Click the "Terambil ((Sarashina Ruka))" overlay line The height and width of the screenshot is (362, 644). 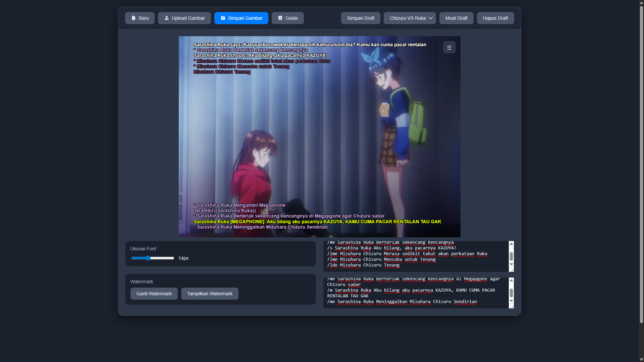tap(225, 210)
